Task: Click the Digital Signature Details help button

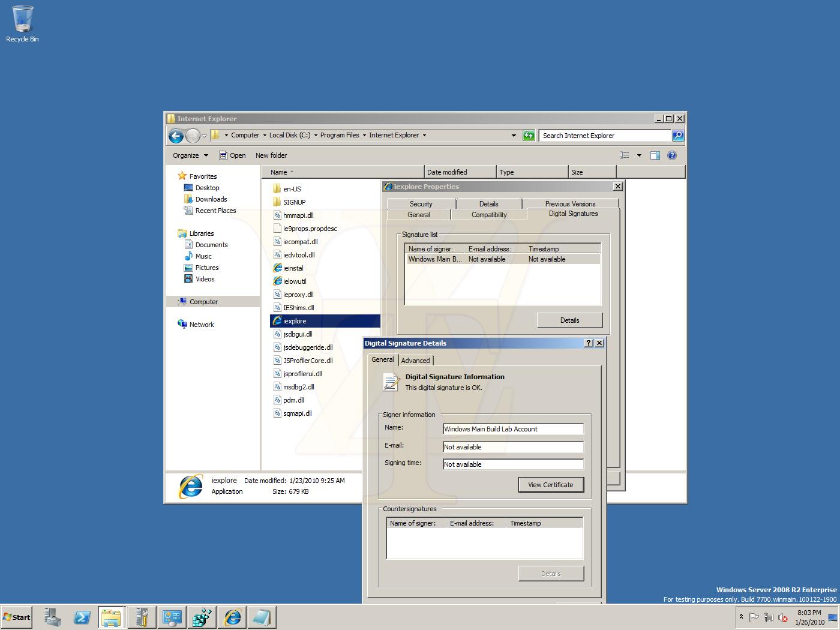Action: pos(588,343)
